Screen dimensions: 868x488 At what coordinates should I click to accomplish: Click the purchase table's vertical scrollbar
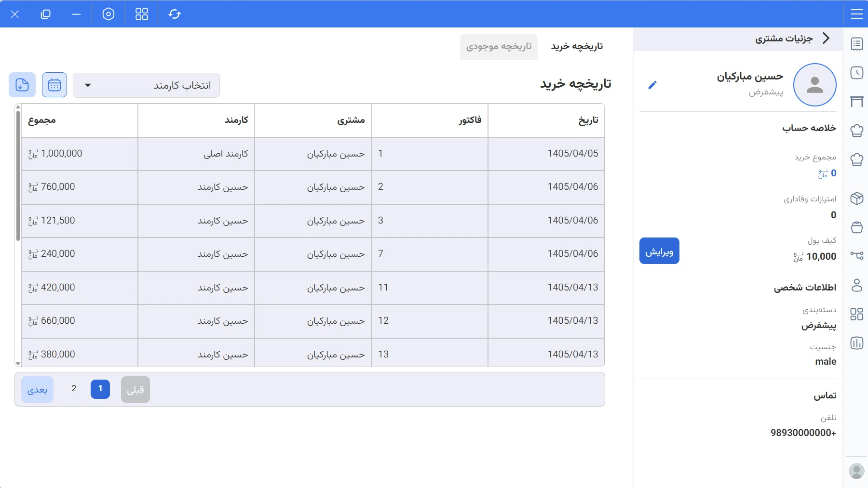tap(18, 175)
